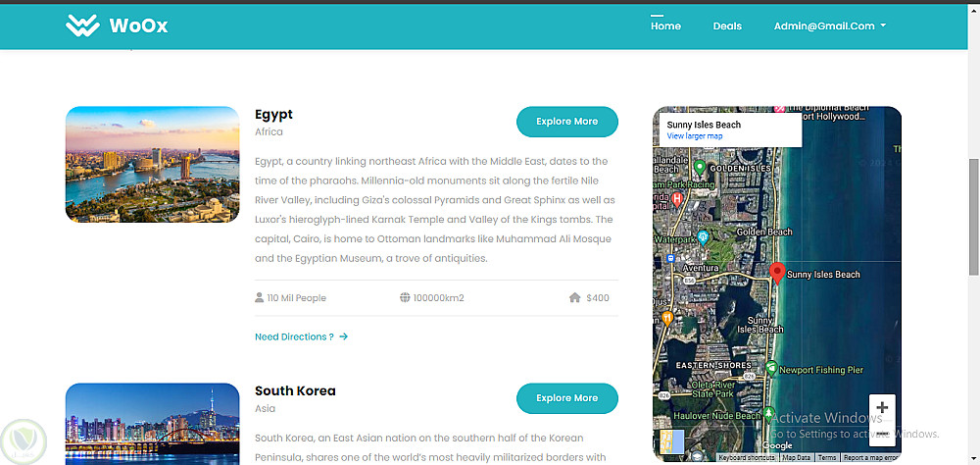The width and height of the screenshot is (980, 465).
Task: Click the globe area icon
Action: (405, 298)
